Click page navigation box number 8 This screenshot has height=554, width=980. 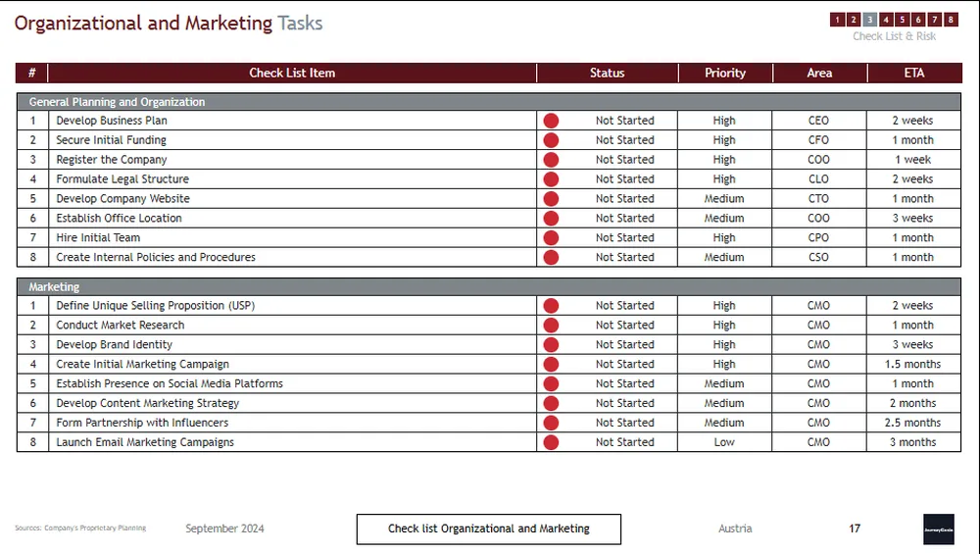951,20
